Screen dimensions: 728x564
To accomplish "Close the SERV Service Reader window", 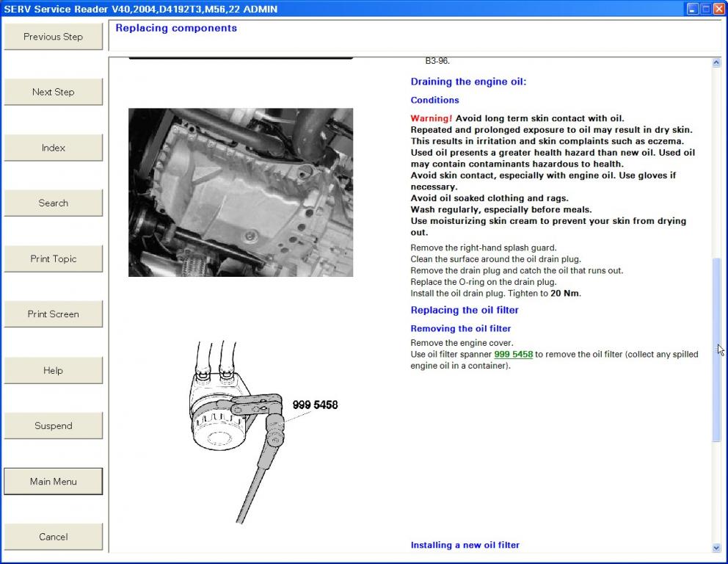I will point(718,9).
